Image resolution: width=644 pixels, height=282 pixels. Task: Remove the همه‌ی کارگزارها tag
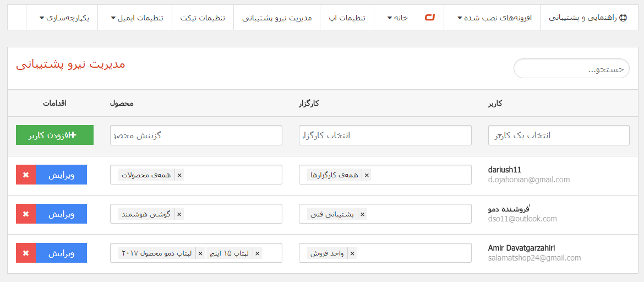(367, 175)
